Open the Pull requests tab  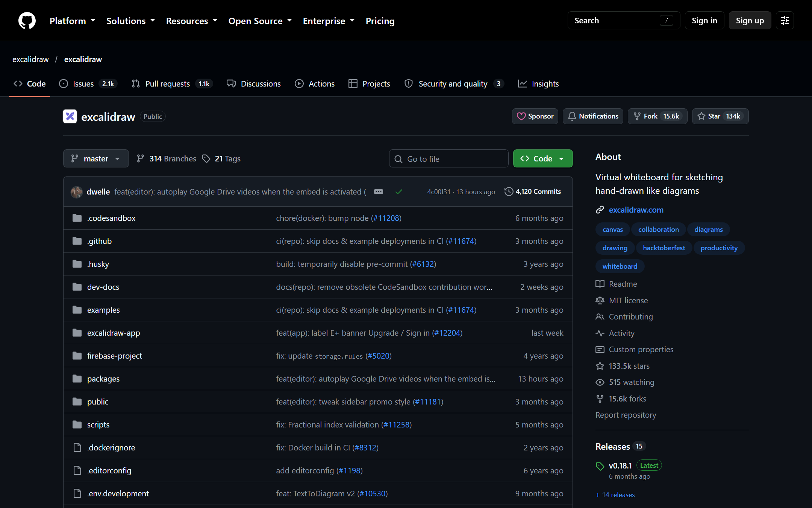(x=172, y=84)
